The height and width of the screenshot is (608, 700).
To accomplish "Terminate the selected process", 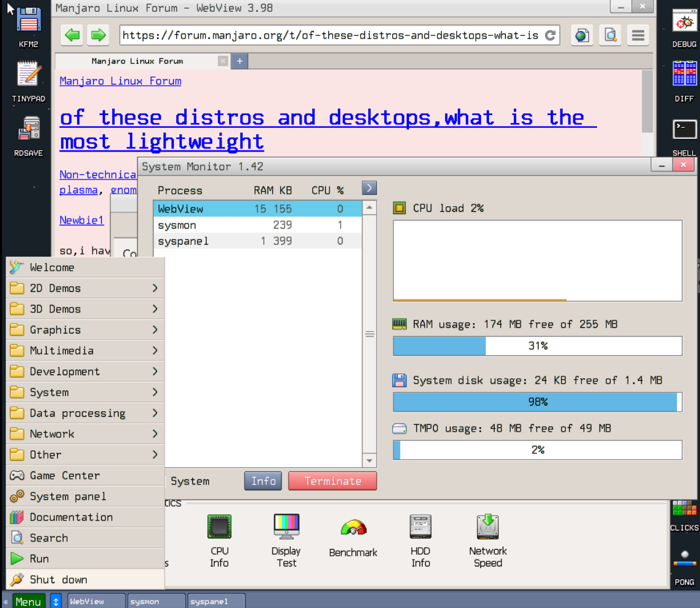I will (333, 481).
